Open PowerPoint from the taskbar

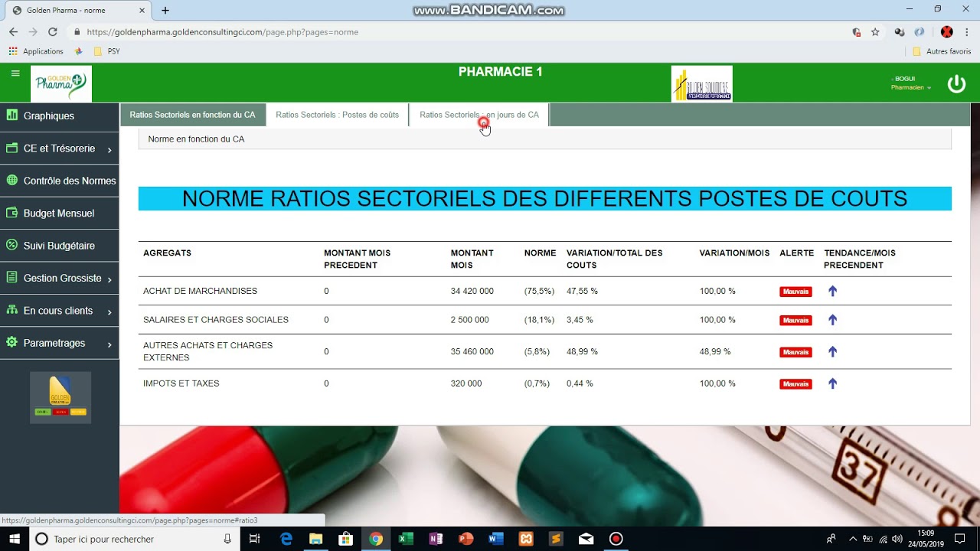[x=465, y=539]
